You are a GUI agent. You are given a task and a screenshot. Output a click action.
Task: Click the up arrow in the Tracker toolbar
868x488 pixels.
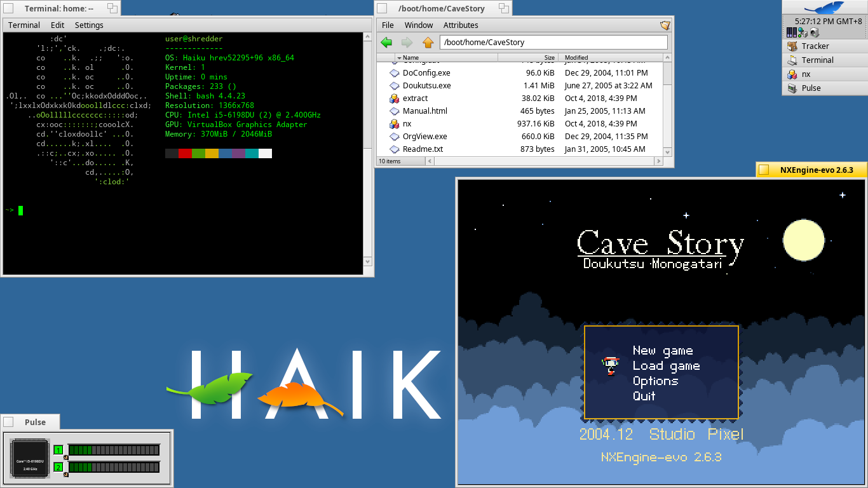(428, 42)
